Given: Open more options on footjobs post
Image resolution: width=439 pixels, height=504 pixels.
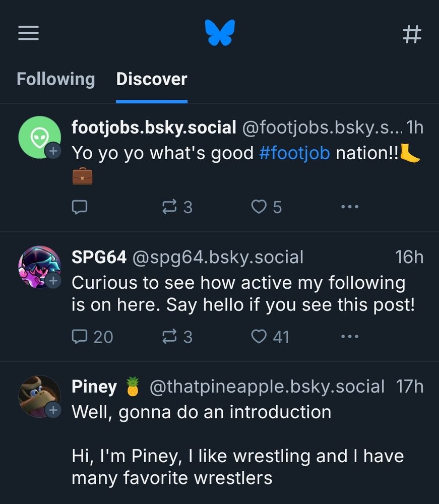Looking at the screenshot, I should tap(349, 207).
